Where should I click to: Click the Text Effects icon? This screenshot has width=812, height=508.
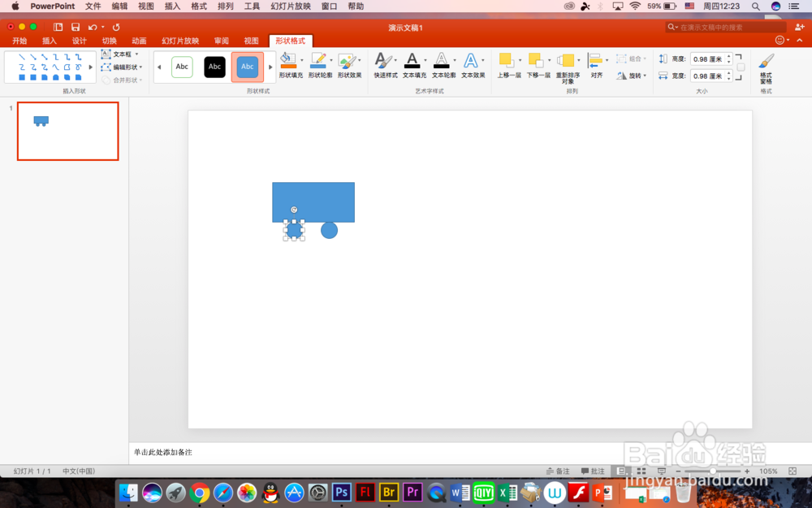(470, 61)
